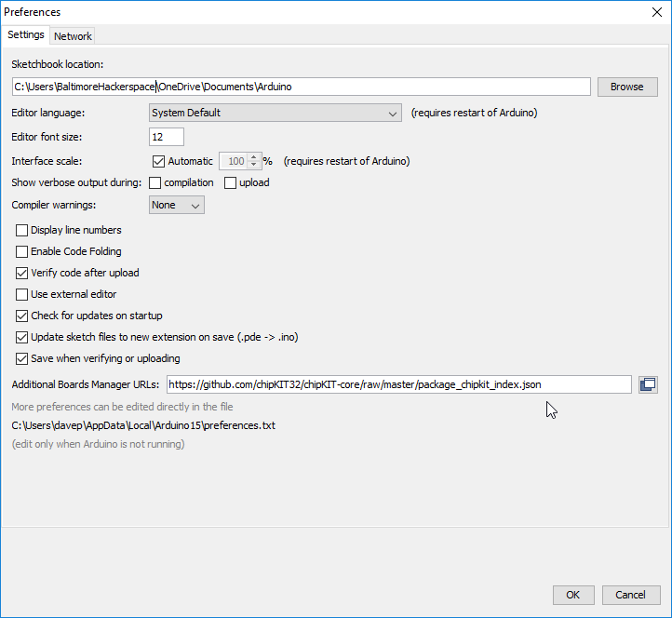Click the Browse button for sketchbook location
The image size is (672, 618).
pyautogui.click(x=627, y=87)
